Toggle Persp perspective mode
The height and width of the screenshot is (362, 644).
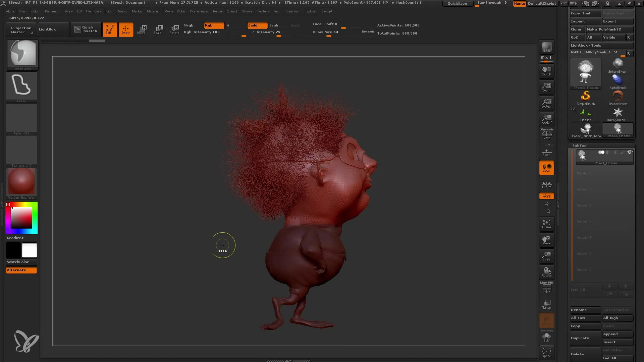[546, 135]
